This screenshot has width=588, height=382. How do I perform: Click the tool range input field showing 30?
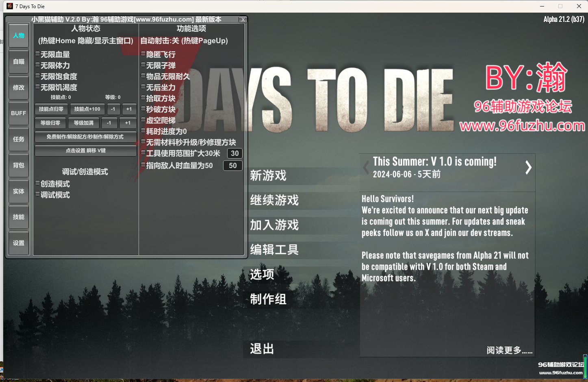click(234, 153)
